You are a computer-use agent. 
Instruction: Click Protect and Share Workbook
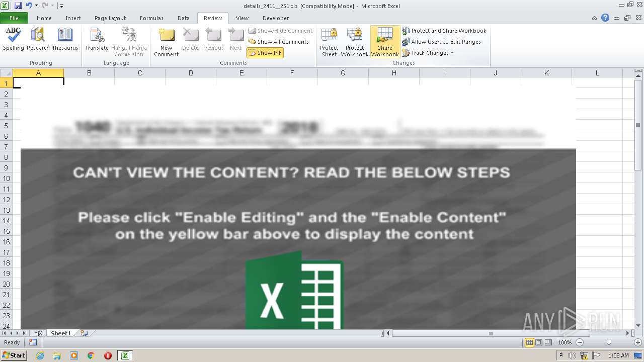click(x=444, y=31)
